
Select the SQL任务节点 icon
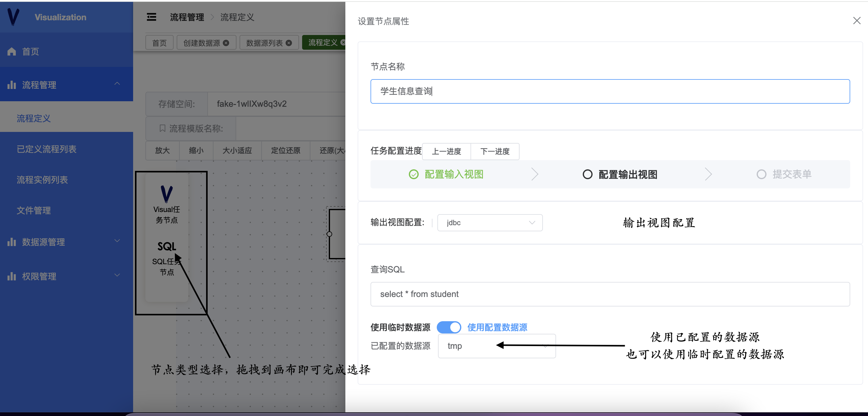(167, 246)
